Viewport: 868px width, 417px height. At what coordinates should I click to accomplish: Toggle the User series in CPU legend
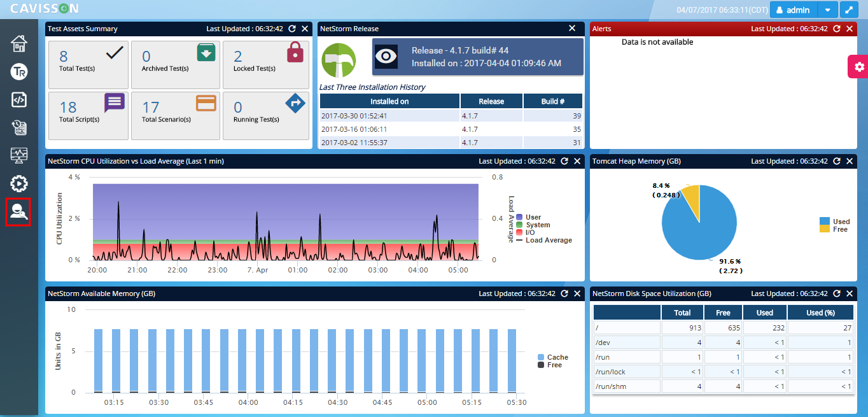(x=528, y=218)
